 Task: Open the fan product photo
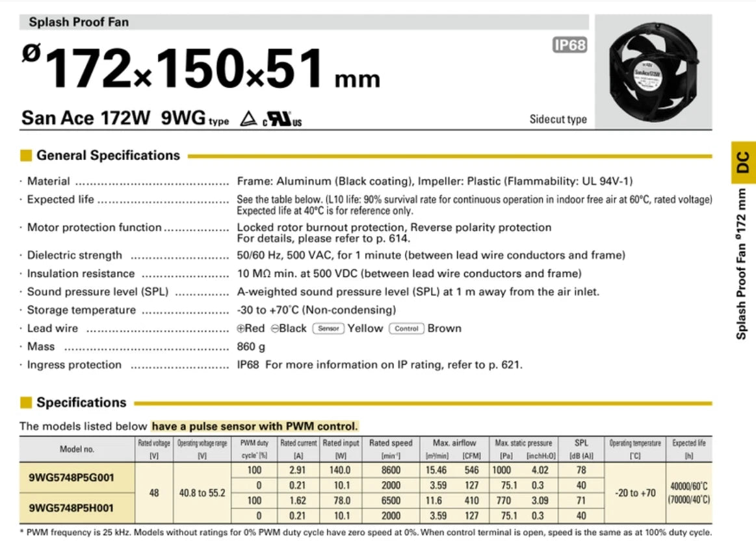tap(653, 72)
